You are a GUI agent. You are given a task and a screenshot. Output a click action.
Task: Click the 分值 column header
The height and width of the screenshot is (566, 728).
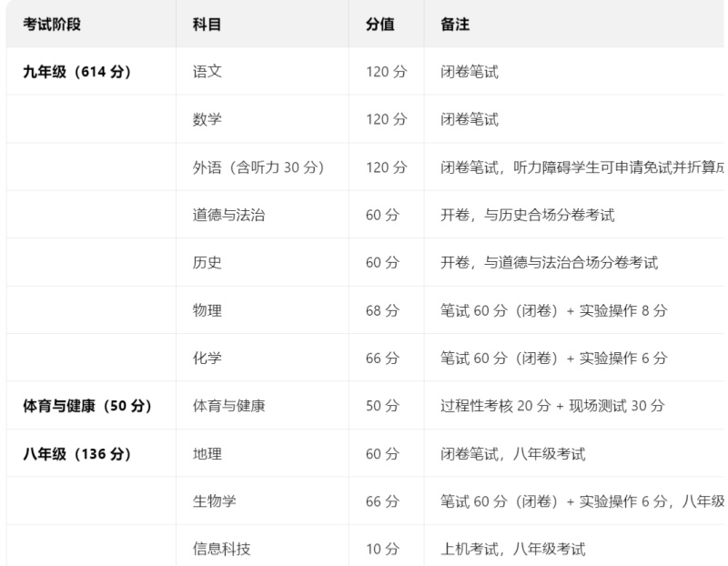pos(378,25)
